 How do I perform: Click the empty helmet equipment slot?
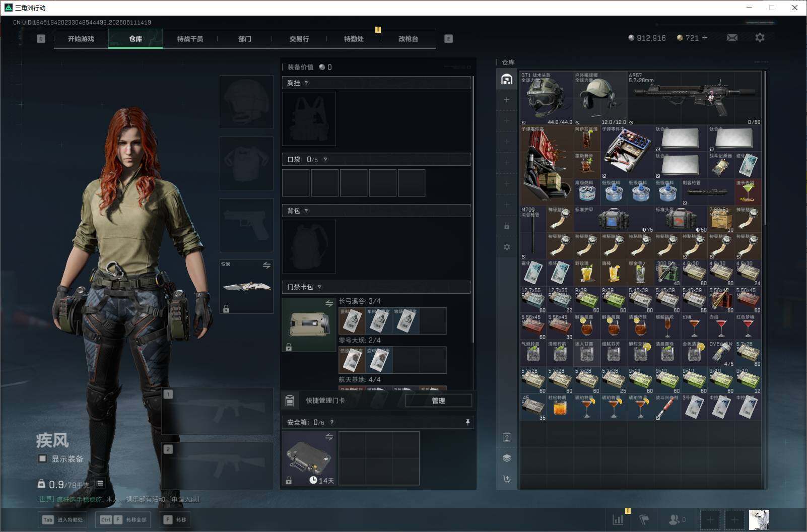246,102
